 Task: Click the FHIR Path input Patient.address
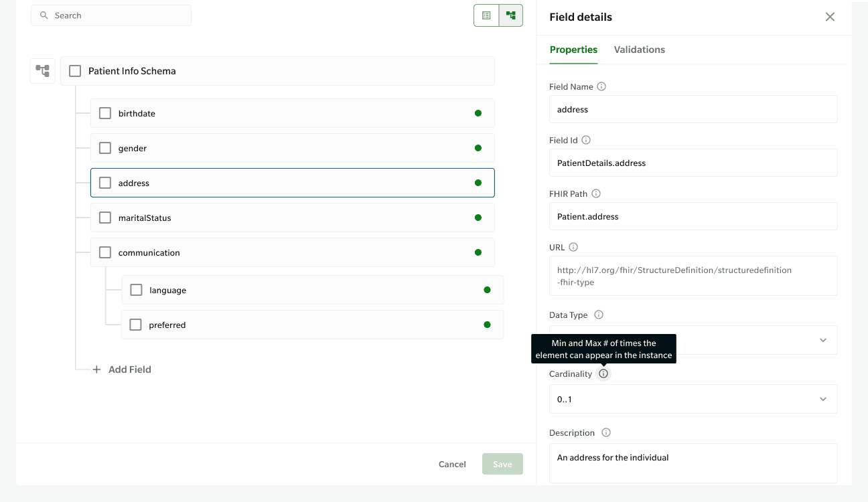click(693, 216)
